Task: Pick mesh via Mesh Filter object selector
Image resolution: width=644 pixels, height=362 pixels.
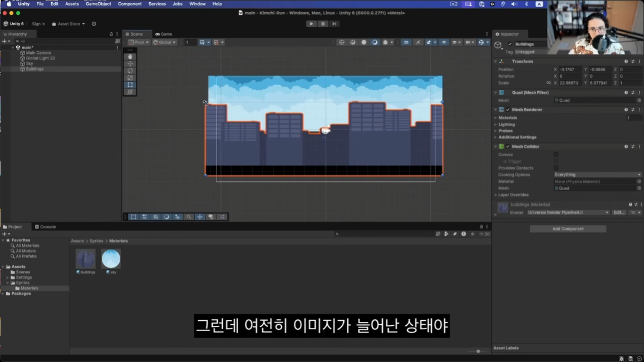Action: pyautogui.click(x=639, y=101)
